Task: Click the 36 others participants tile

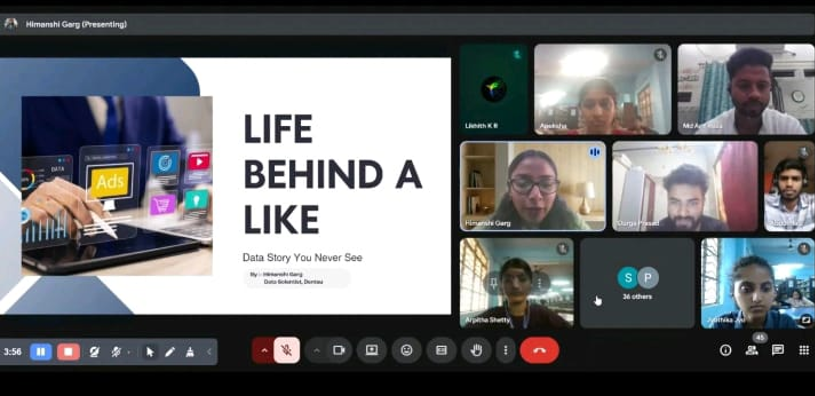Action: (637, 283)
